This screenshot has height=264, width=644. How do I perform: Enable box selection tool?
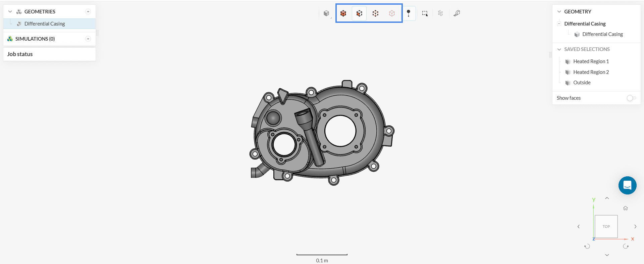[425, 13]
